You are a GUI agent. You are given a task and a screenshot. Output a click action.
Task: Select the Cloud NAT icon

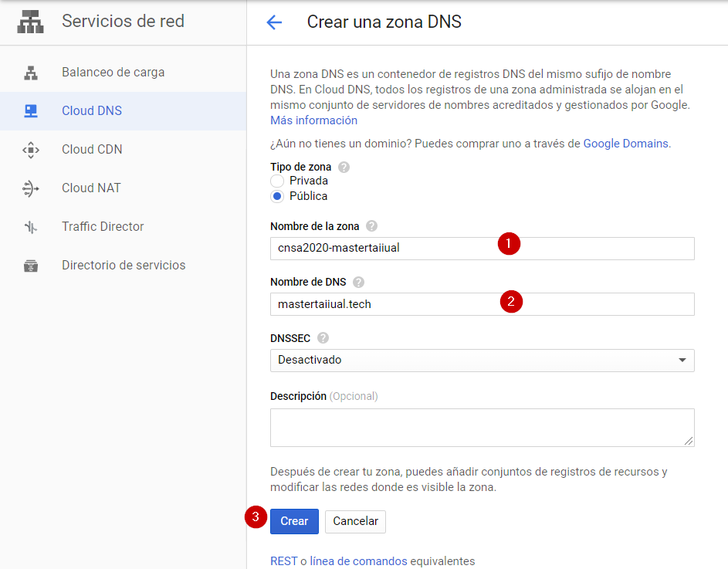(30, 188)
